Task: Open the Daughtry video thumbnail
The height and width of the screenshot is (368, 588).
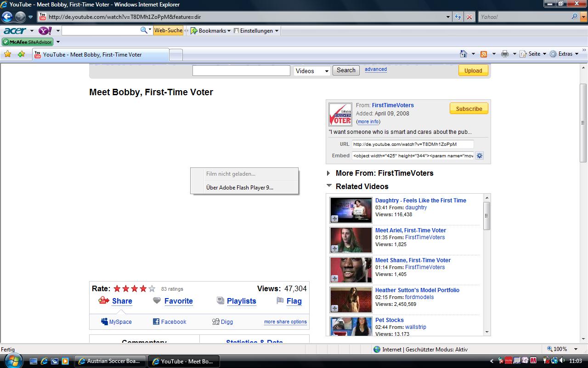Action: (x=351, y=210)
